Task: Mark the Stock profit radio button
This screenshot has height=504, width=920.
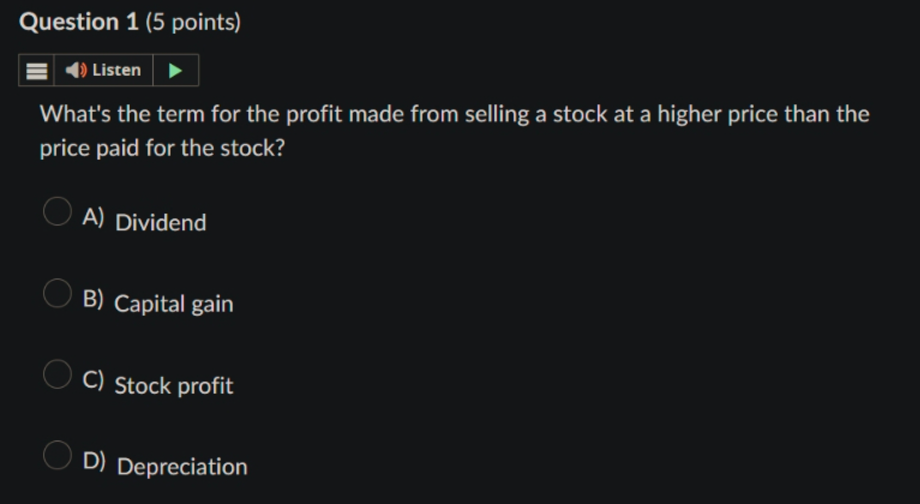Action: click(58, 374)
